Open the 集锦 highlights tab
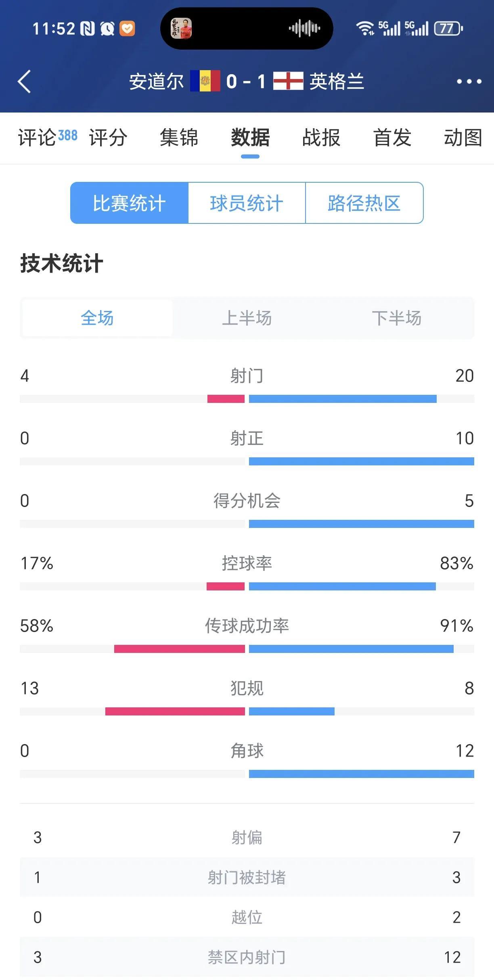The width and height of the screenshot is (494, 980). 179,138
